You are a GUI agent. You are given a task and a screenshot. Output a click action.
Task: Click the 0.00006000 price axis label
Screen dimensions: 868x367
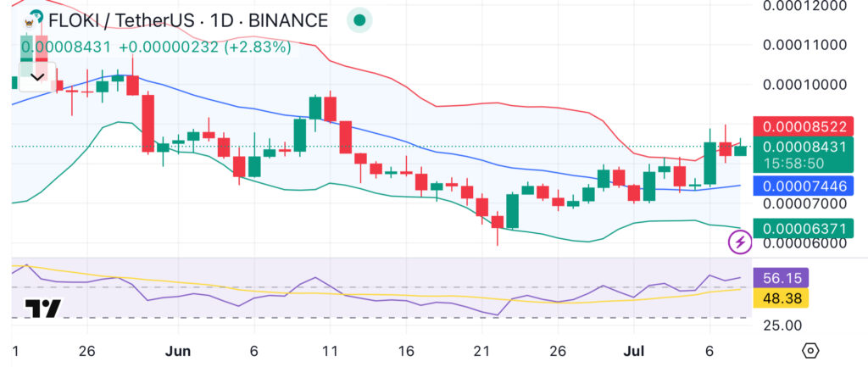pyautogui.click(x=804, y=242)
